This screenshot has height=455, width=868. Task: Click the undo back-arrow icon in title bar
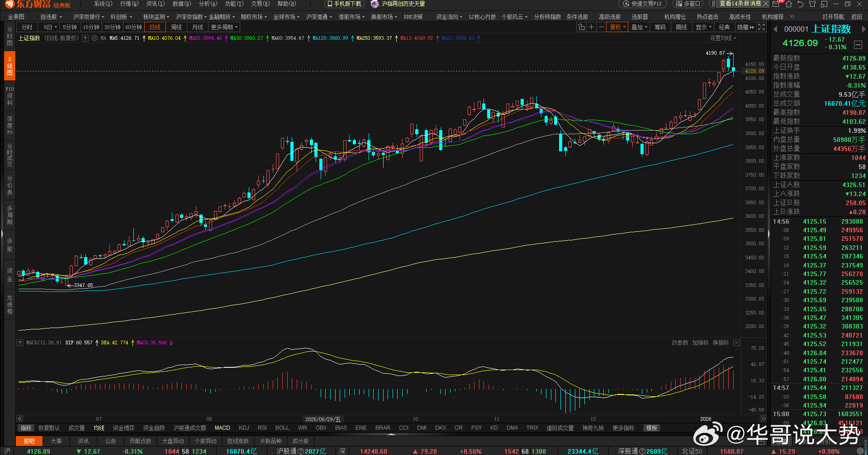click(x=800, y=4)
